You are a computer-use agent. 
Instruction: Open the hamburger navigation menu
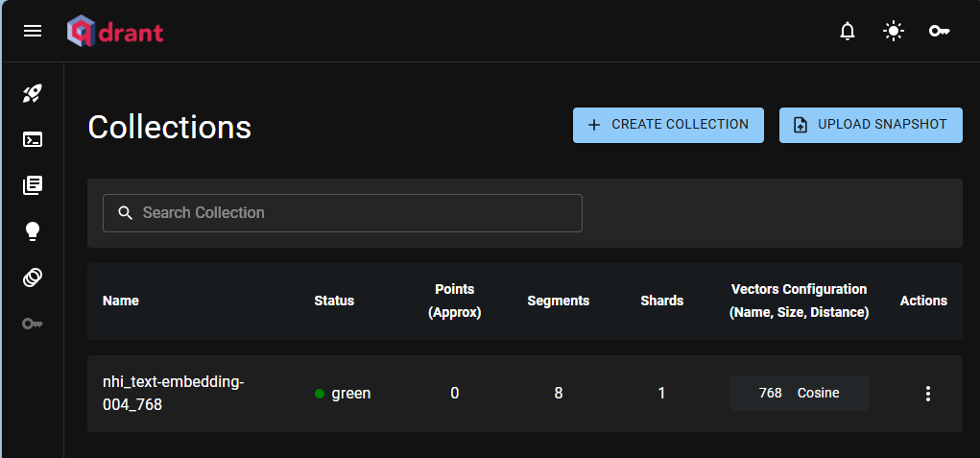tap(33, 31)
